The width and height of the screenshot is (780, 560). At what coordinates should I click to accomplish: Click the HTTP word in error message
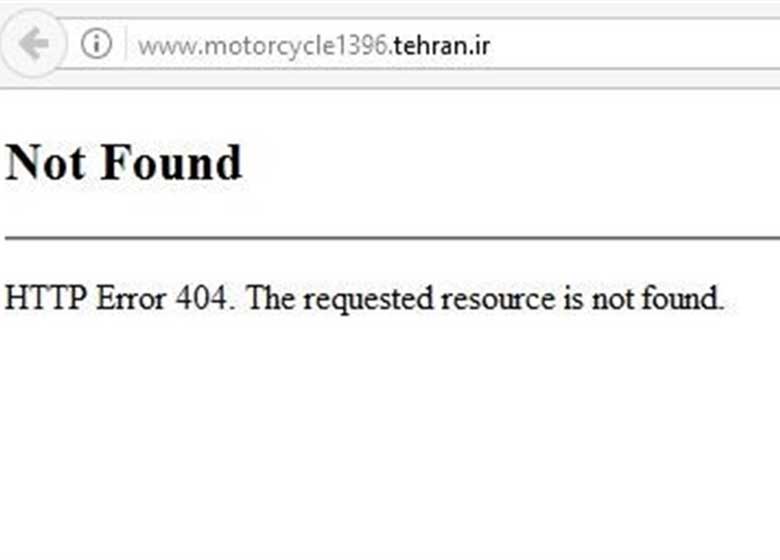click(45, 297)
